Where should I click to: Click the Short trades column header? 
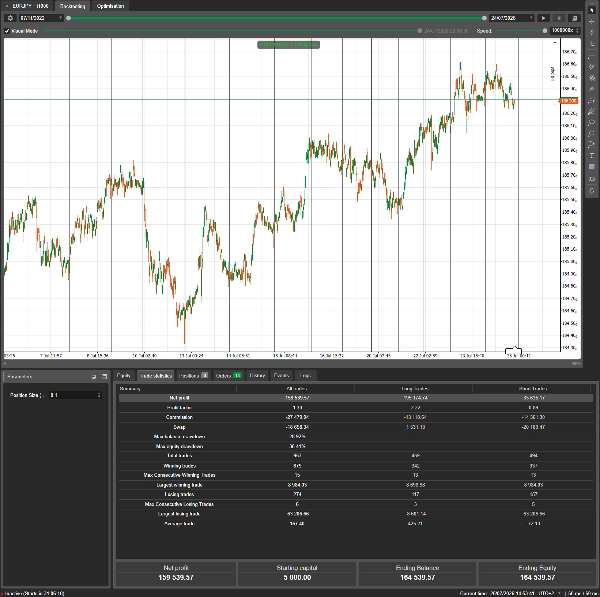[533, 389]
